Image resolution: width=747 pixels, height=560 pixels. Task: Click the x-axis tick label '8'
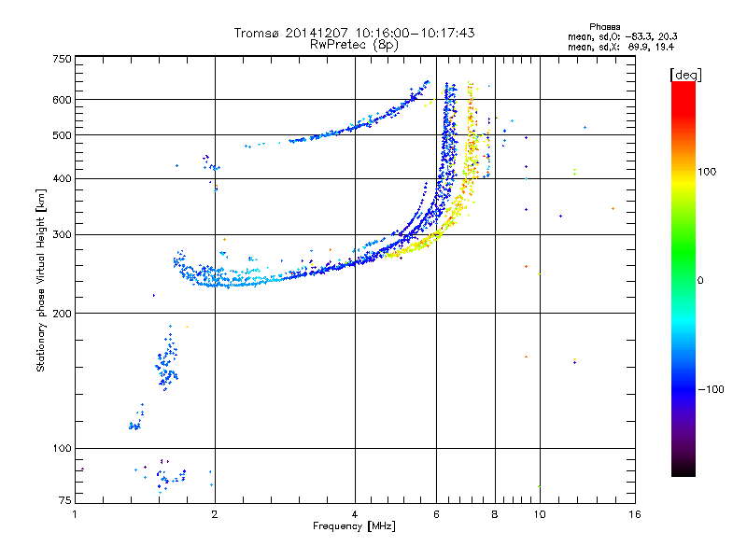pos(495,514)
